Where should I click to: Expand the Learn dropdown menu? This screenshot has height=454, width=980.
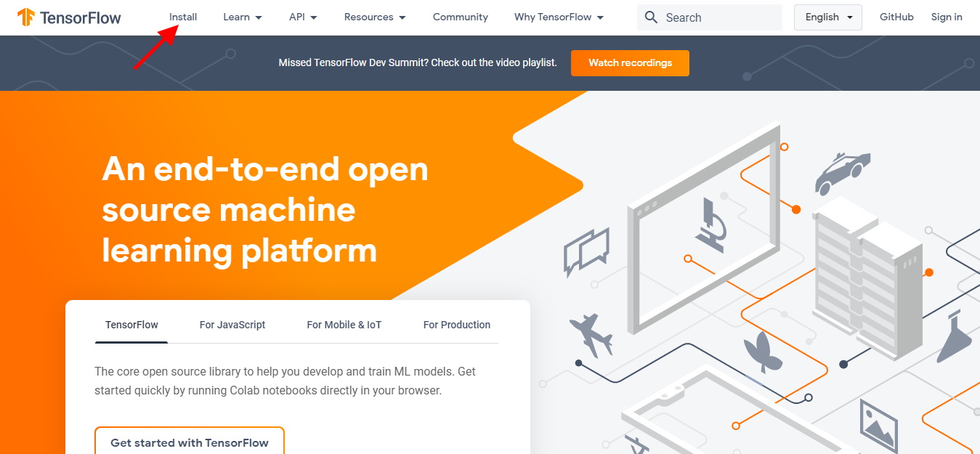point(243,17)
